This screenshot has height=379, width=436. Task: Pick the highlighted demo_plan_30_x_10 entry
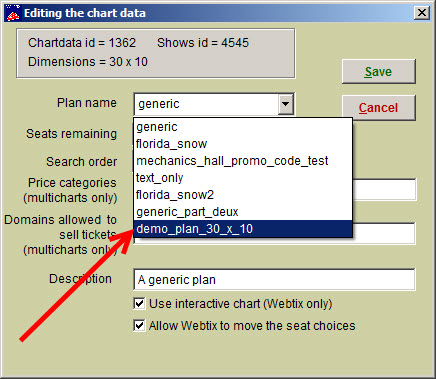click(x=243, y=229)
